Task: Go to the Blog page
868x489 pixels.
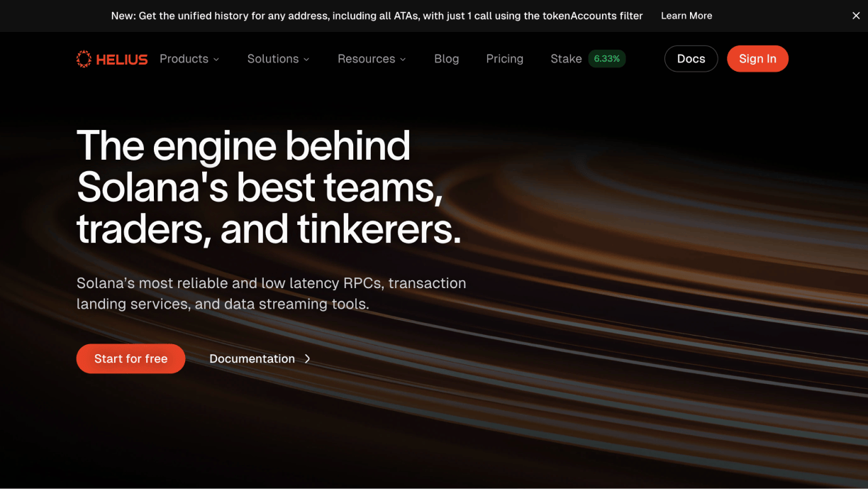Action: [x=447, y=59]
